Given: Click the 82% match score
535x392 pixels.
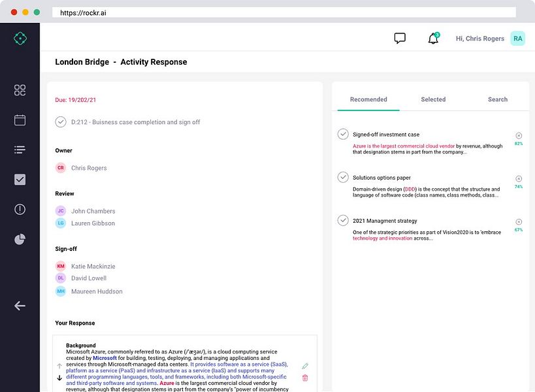Looking at the screenshot, I should pyautogui.click(x=519, y=144).
